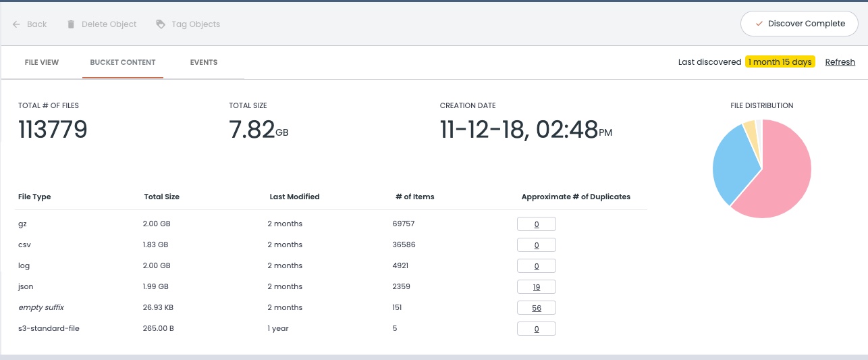This screenshot has height=360, width=868.
Task: Click the Last Modified column header
Action: pyautogui.click(x=294, y=197)
